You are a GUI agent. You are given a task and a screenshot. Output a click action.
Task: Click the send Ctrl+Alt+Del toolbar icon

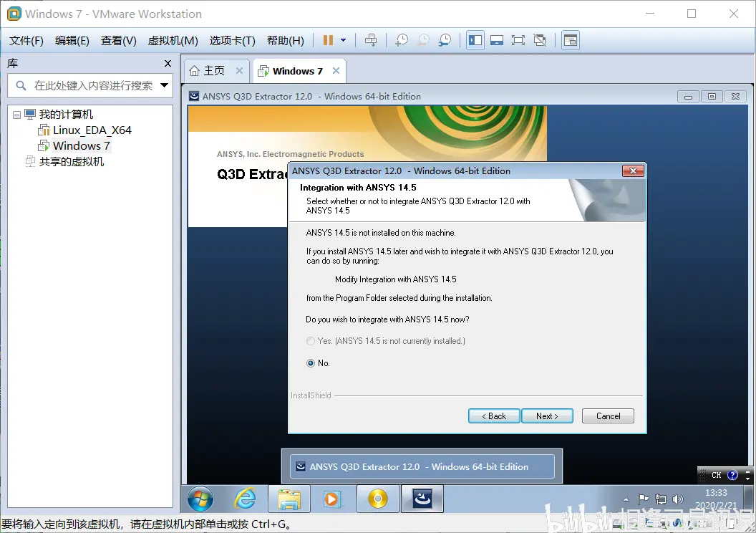tap(371, 40)
